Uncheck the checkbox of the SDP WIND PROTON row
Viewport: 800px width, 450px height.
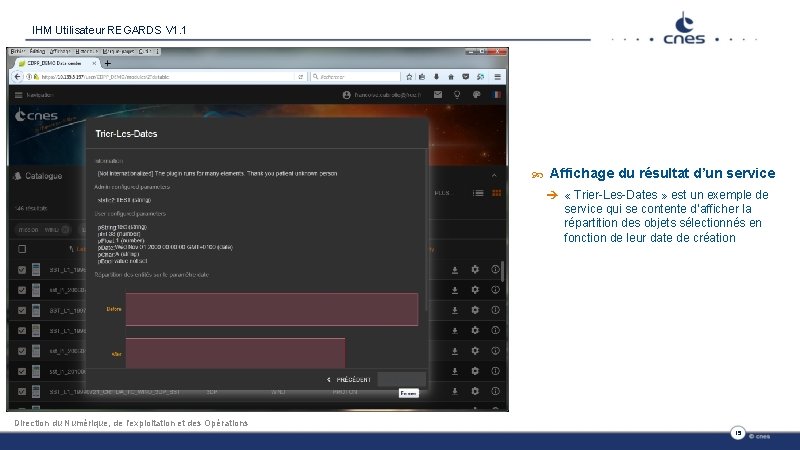(x=22, y=391)
